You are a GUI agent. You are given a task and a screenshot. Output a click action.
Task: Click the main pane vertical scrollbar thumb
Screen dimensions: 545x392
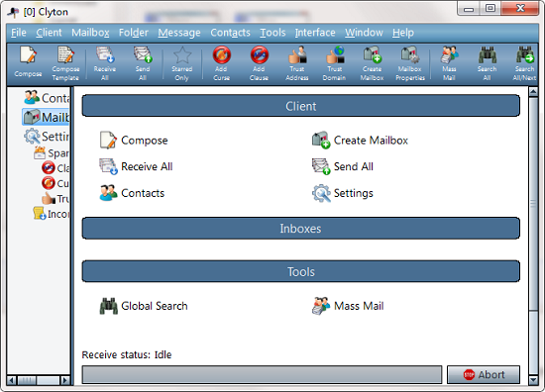[533, 204]
